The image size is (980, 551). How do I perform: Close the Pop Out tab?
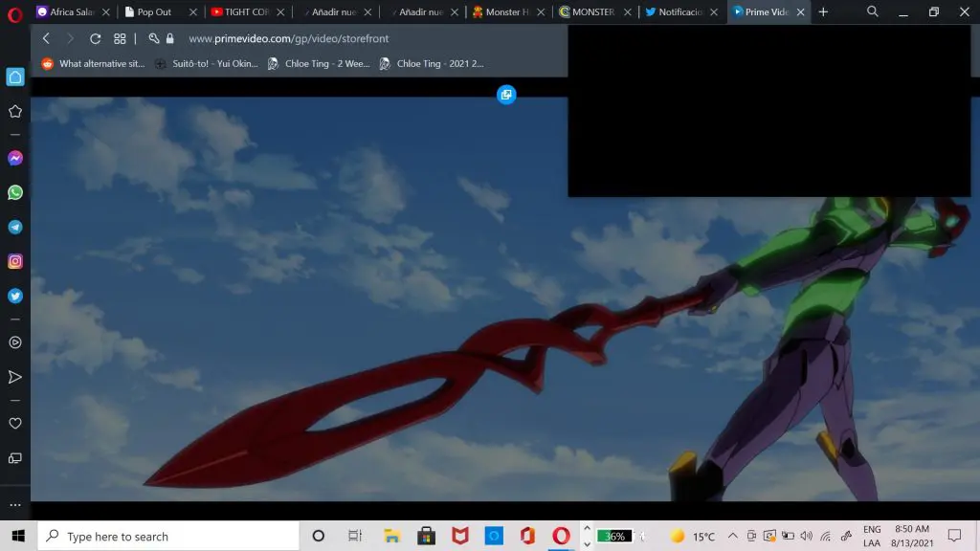(193, 12)
